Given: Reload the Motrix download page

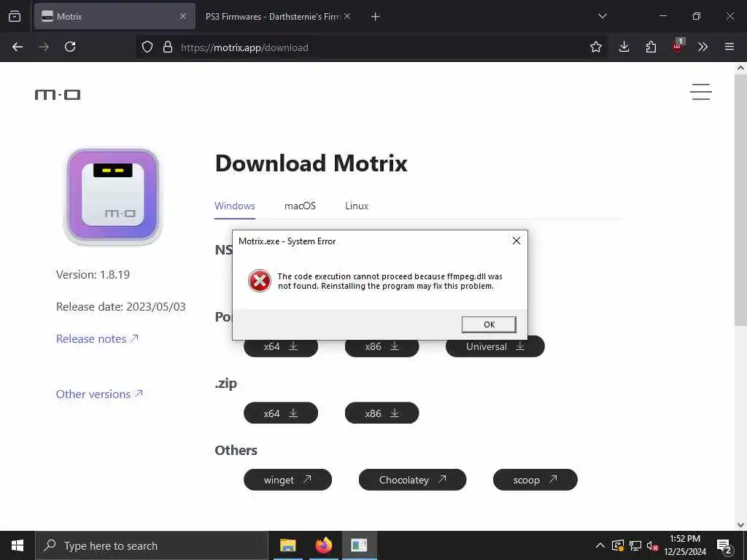Looking at the screenshot, I should [70, 47].
